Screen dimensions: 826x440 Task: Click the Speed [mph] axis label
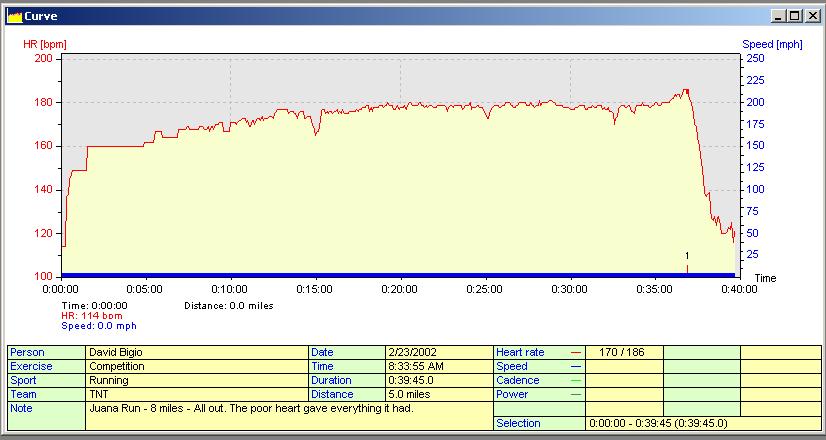point(772,44)
